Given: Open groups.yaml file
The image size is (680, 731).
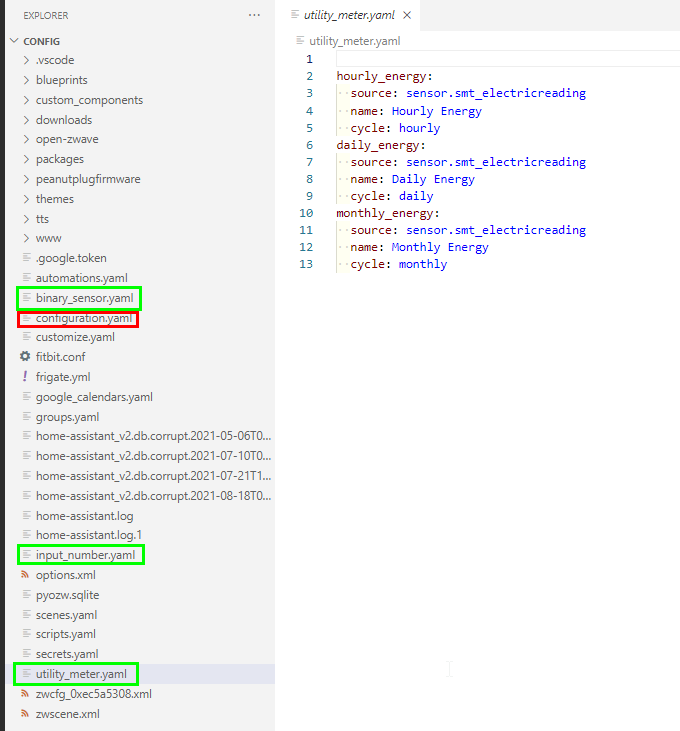Looking at the screenshot, I should 68,417.
